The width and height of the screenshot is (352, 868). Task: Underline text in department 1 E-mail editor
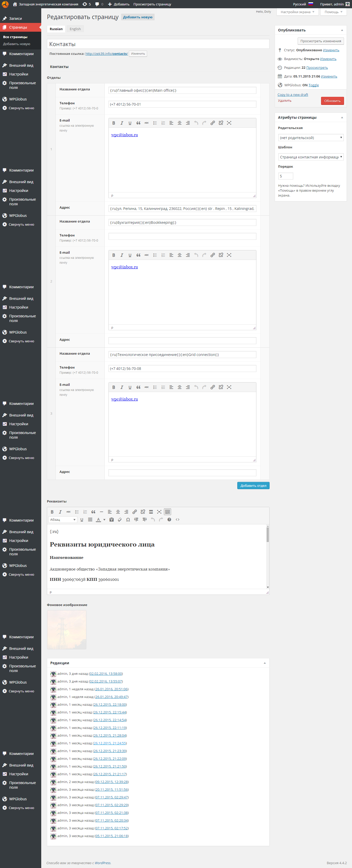[x=130, y=123]
